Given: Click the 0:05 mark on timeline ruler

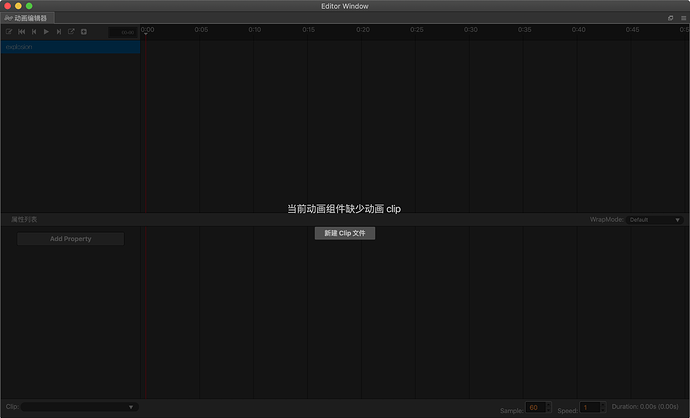Looking at the screenshot, I should coord(201,29).
